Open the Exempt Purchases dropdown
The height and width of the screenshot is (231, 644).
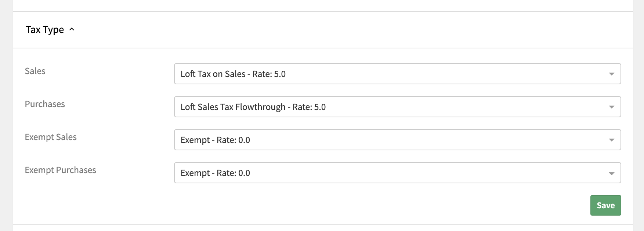[x=397, y=173]
